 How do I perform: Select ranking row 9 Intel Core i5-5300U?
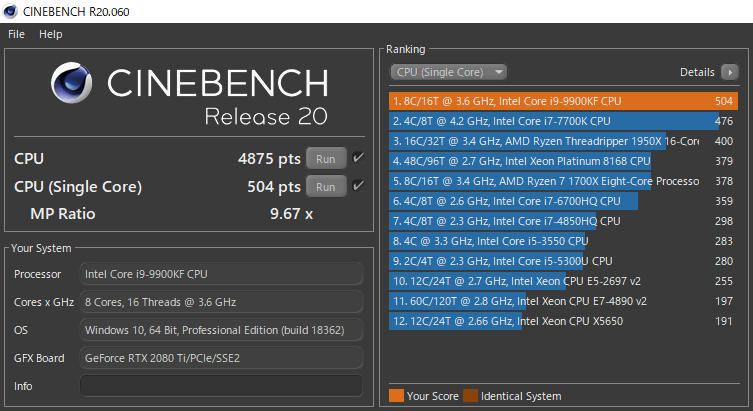point(563,261)
